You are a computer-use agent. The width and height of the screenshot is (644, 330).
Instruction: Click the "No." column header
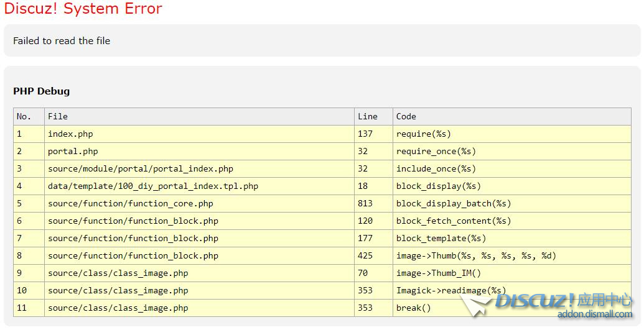(24, 117)
